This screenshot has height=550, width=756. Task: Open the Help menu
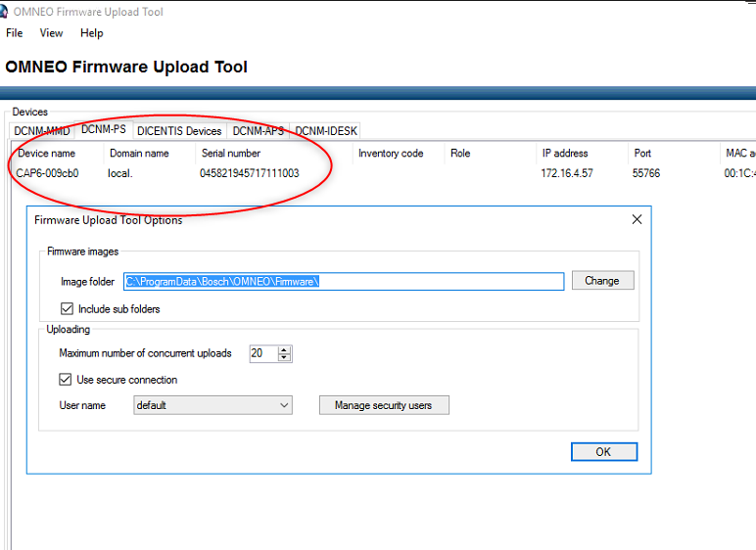91,33
